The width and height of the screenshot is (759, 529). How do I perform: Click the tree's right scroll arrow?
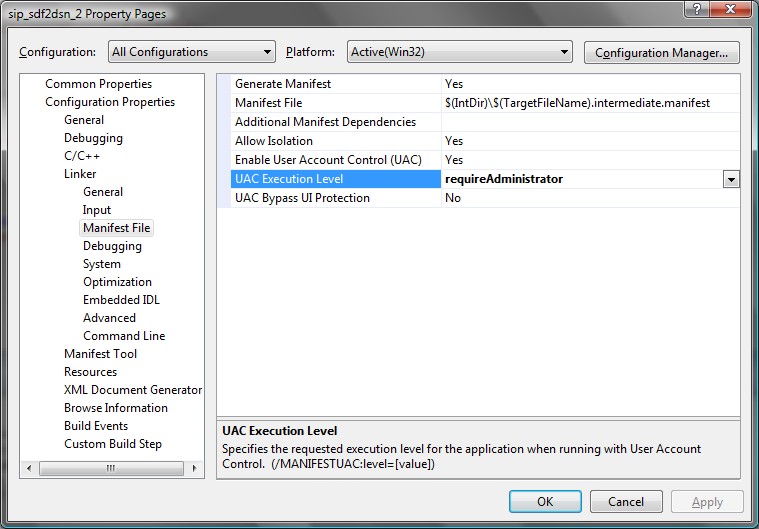click(195, 468)
